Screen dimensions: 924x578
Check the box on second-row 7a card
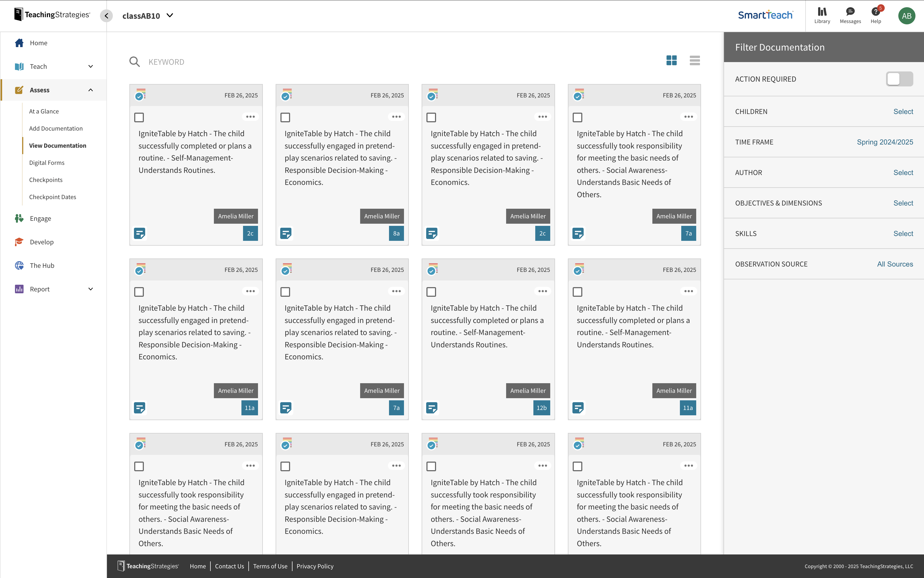[285, 292]
